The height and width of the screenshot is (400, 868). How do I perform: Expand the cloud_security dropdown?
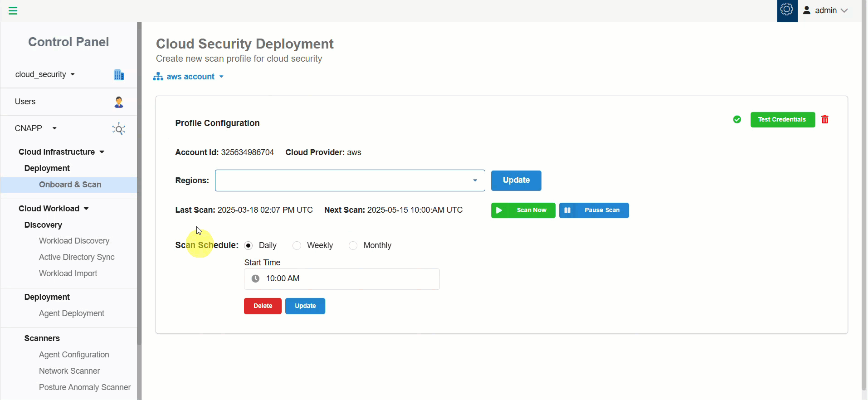(73, 74)
